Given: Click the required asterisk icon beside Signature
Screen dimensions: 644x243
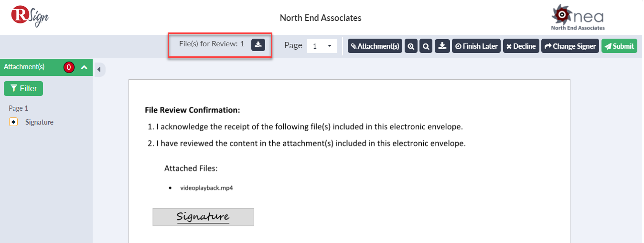Looking at the screenshot, I should click(x=13, y=122).
